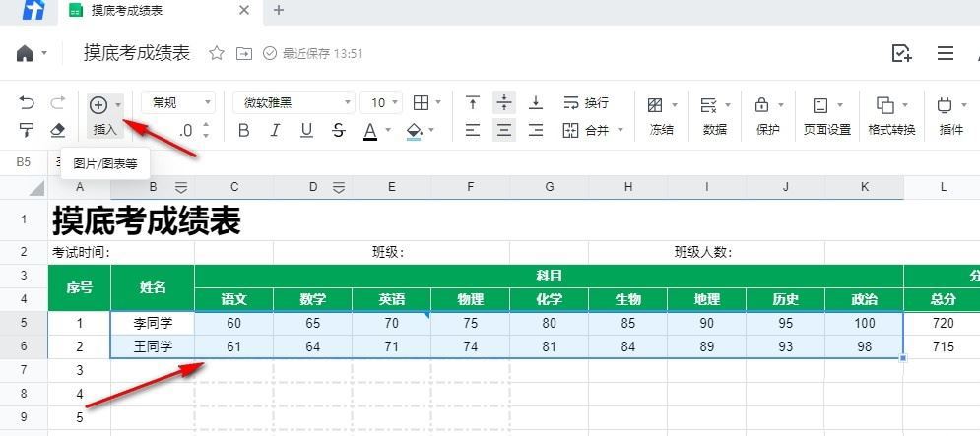Screen dimensions: 980x436
Task: Toggle bold formatting B
Action: coord(243,131)
